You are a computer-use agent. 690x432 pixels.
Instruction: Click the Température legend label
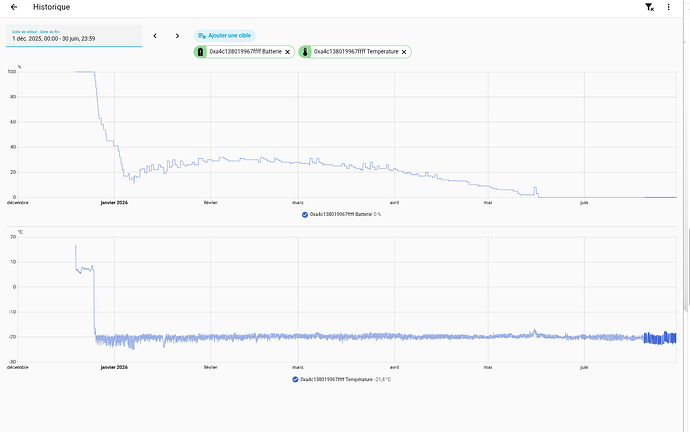click(345, 380)
